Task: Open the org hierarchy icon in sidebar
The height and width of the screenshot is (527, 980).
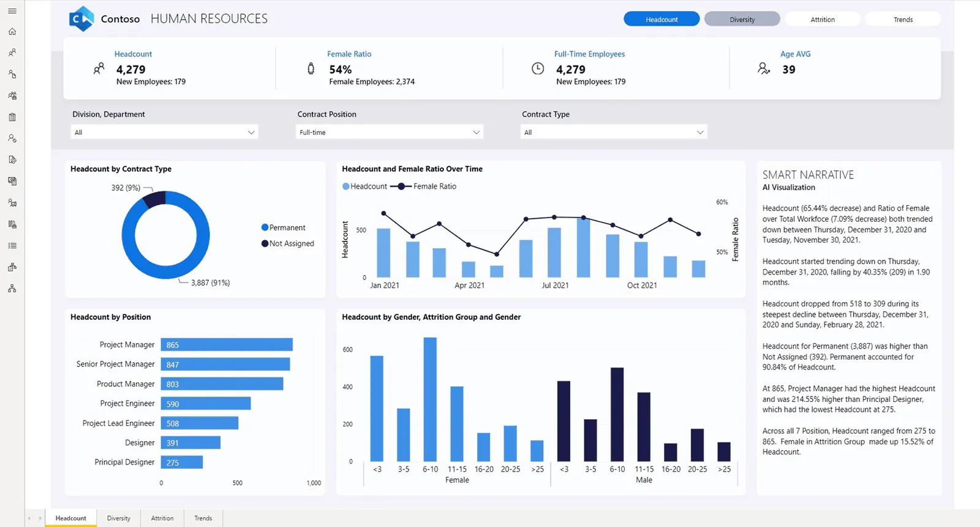Action: (12, 289)
